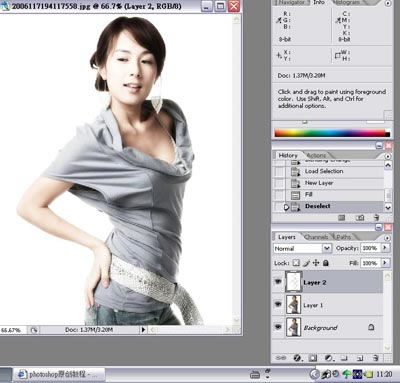This screenshot has width=400, height=383.
Task: Toggle lock position move icon
Action: pyautogui.click(x=316, y=263)
